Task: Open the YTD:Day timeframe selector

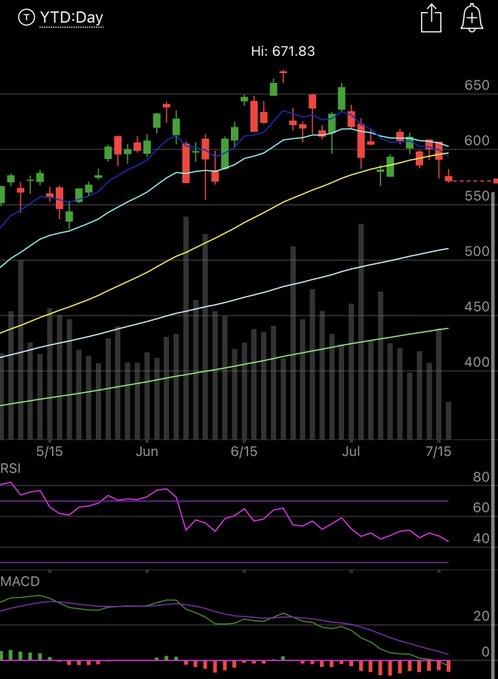Action: (x=71, y=18)
